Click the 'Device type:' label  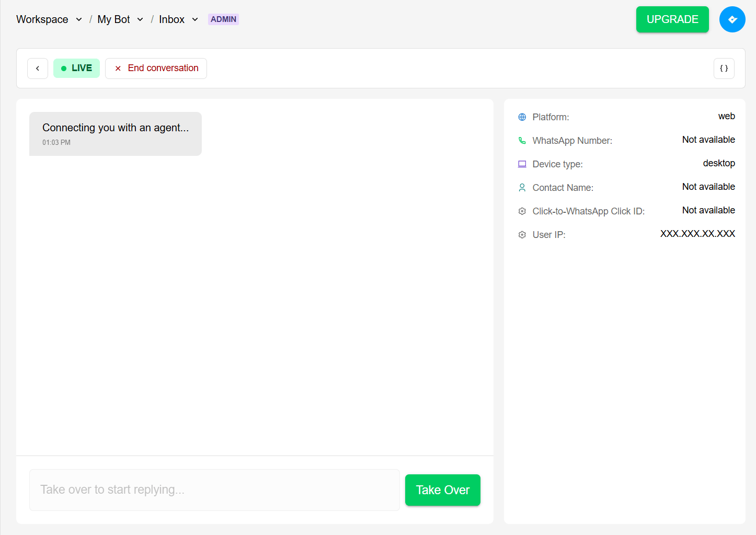[x=557, y=164]
